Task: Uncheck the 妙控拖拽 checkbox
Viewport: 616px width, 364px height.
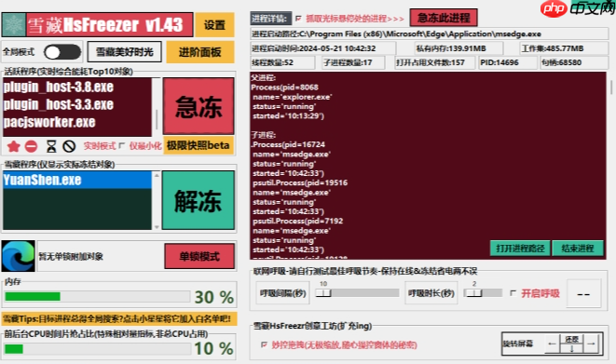Action: (x=264, y=344)
